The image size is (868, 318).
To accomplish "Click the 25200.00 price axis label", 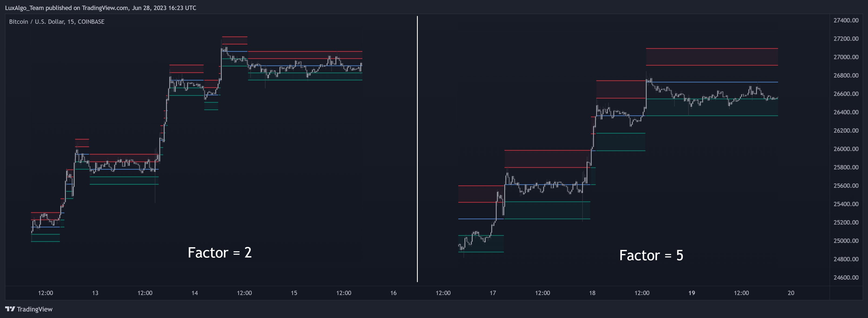I will point(846,222).
